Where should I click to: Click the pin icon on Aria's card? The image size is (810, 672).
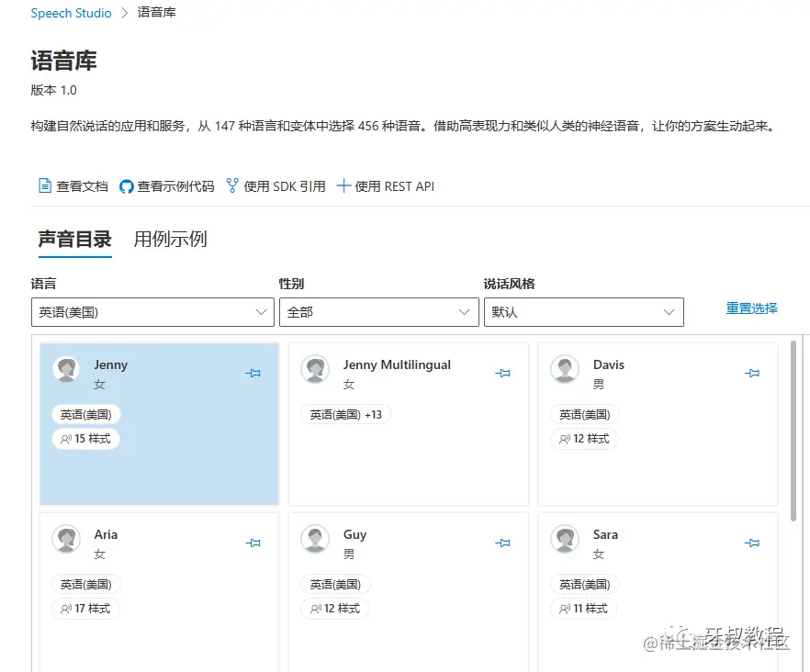pyautogui.click(x=253, y=543)
